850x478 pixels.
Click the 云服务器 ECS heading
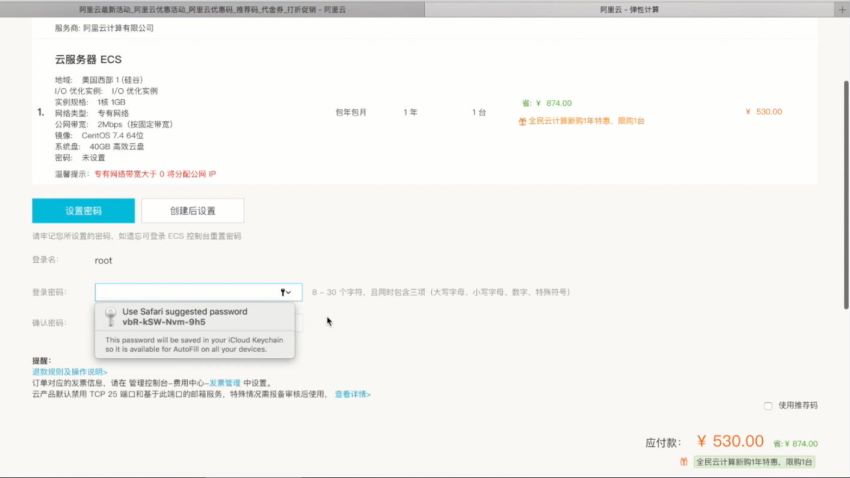(x=88, y=60)
